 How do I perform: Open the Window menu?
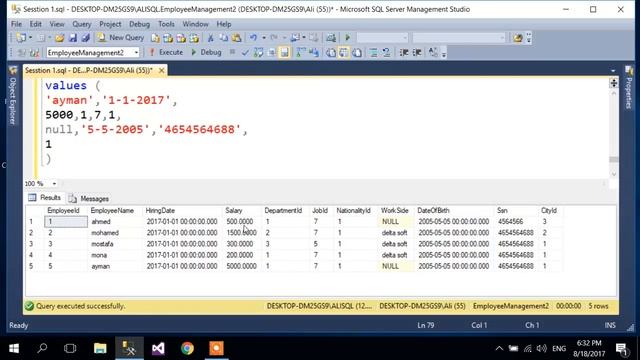(196, 24)
